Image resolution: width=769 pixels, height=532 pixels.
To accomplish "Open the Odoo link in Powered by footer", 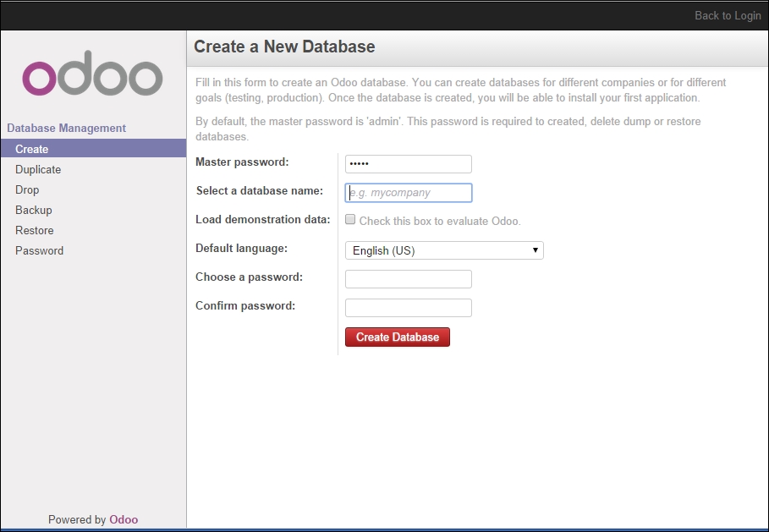I will coord(124,520).
